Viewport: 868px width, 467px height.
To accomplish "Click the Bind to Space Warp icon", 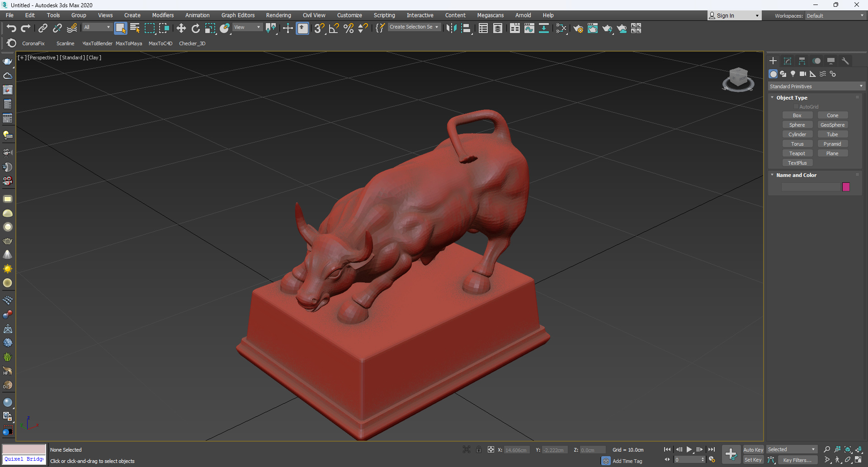I will pos(72,29).
